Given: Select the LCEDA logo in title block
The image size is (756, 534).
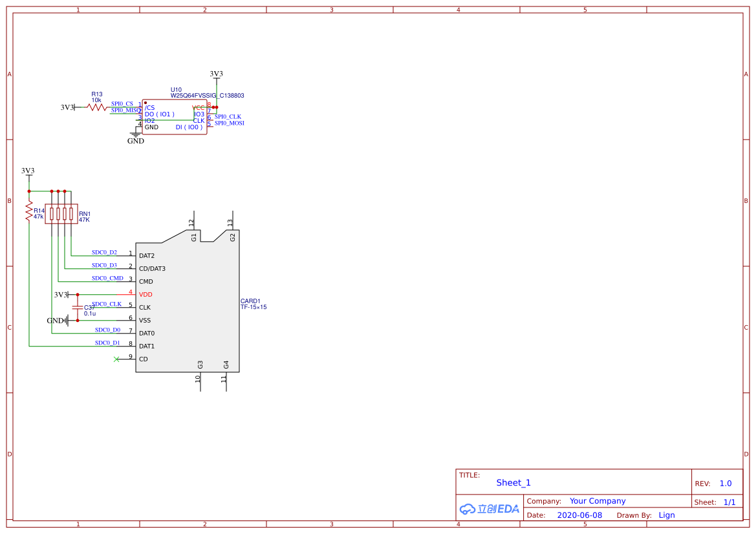Looking at the screenshot, I should (489, 509).
